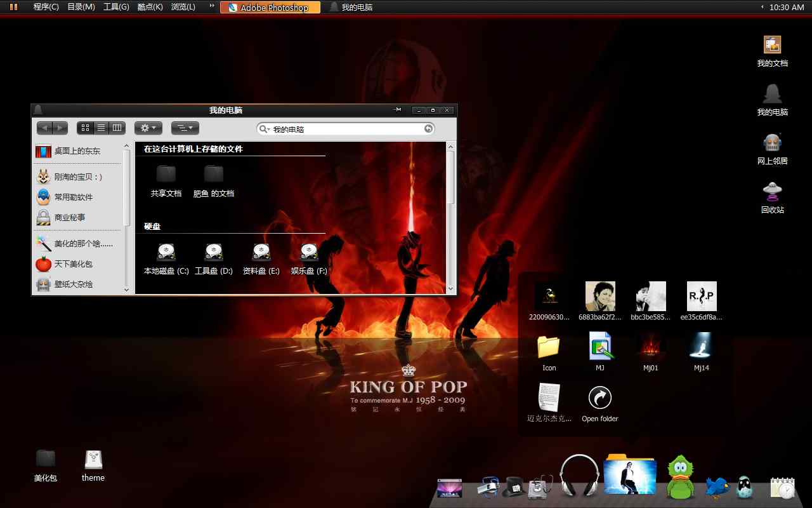Open search magnifier dropdown arrow
Screen dimensions: 812x508
(x=265, y=129)
